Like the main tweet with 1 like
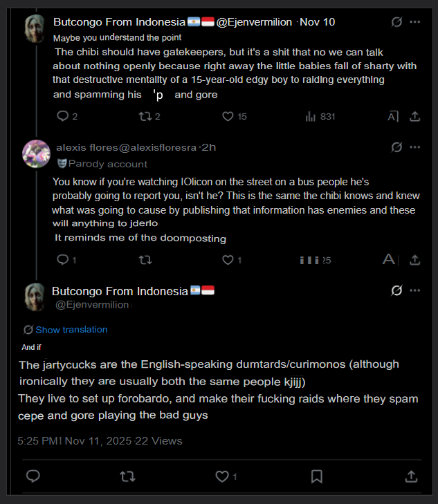Viewport: 438px width, 504px height. pyautogui.click(x=222, y=476)
